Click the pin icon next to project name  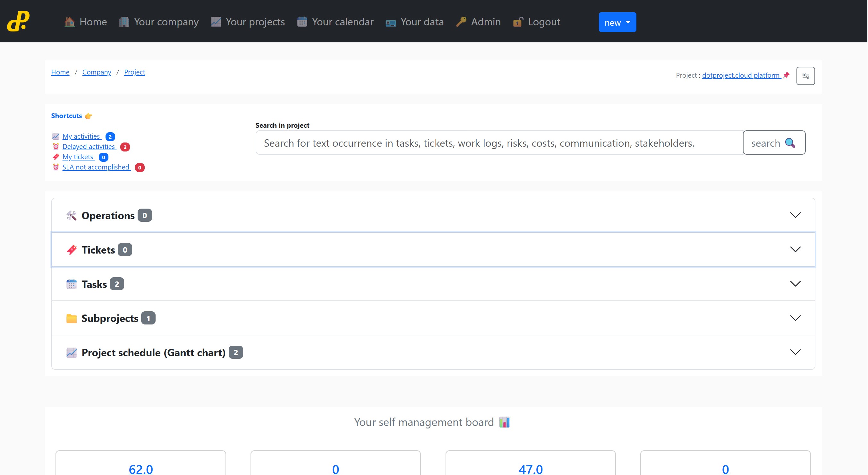(786, 75)
